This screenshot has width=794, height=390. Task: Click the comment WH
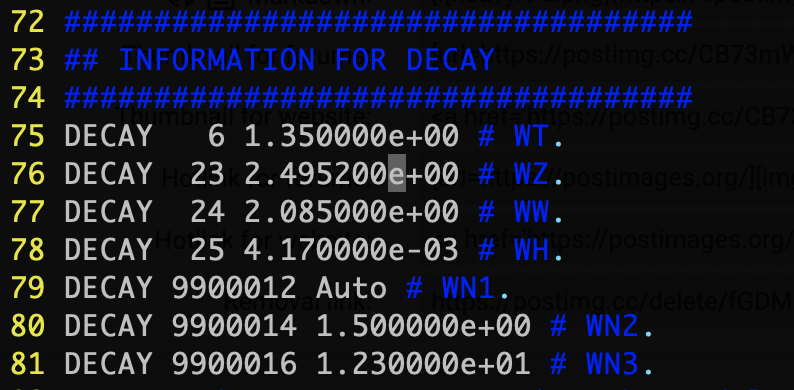pos(532,249)
